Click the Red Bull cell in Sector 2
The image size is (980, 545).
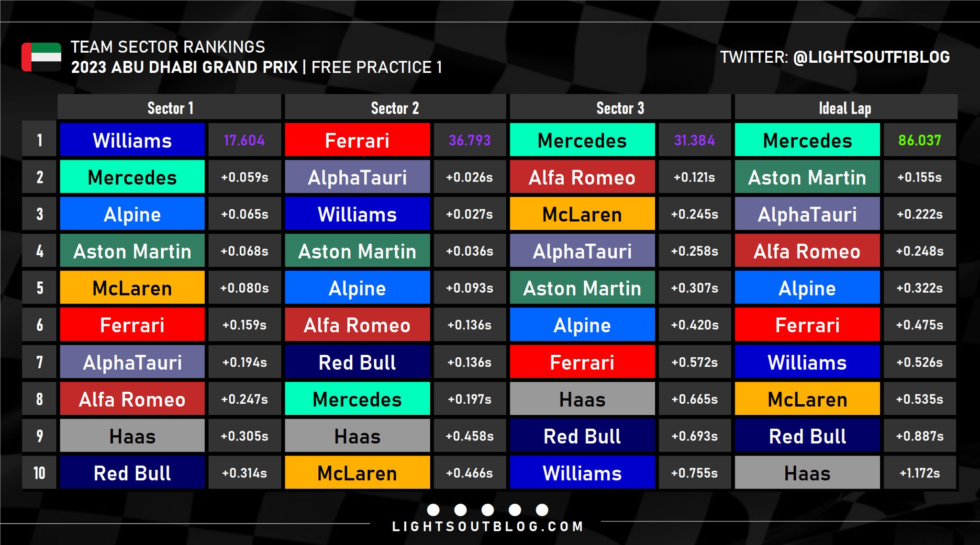(x=357, y=362)
